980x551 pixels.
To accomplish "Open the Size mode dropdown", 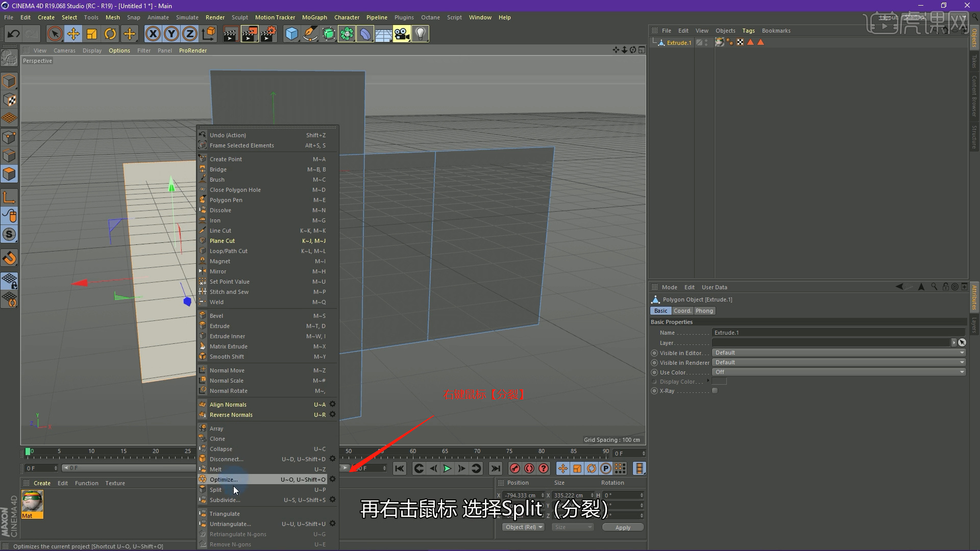I will (x=572, y=527).
